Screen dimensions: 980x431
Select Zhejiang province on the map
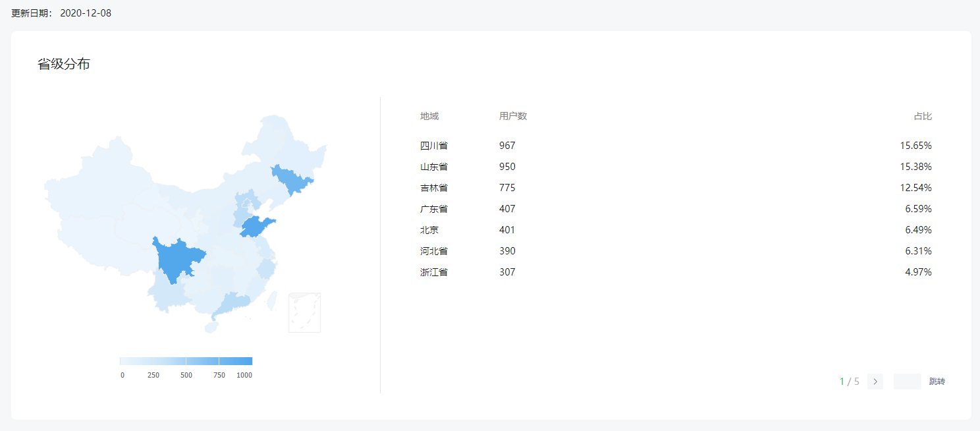pos(267,268)
